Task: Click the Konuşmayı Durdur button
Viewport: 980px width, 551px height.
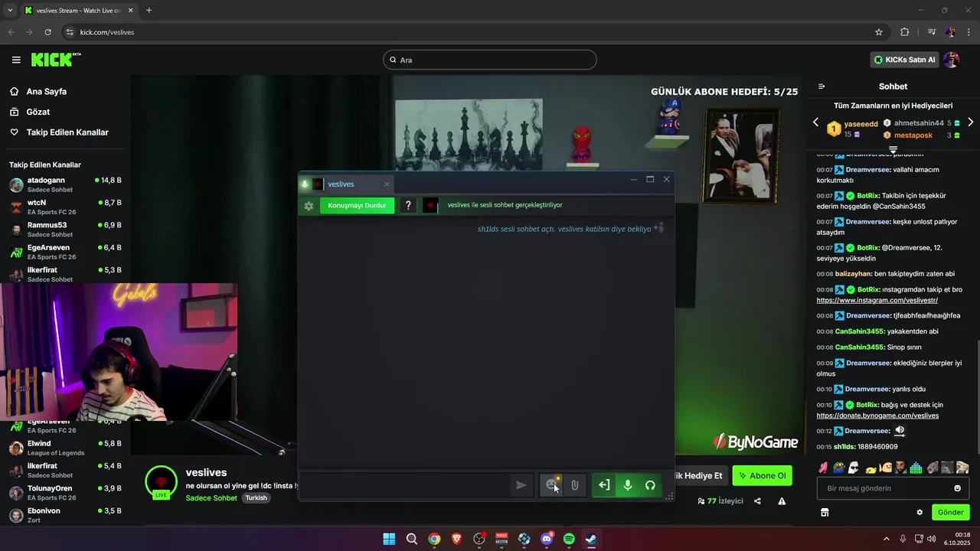Action: 358,205
